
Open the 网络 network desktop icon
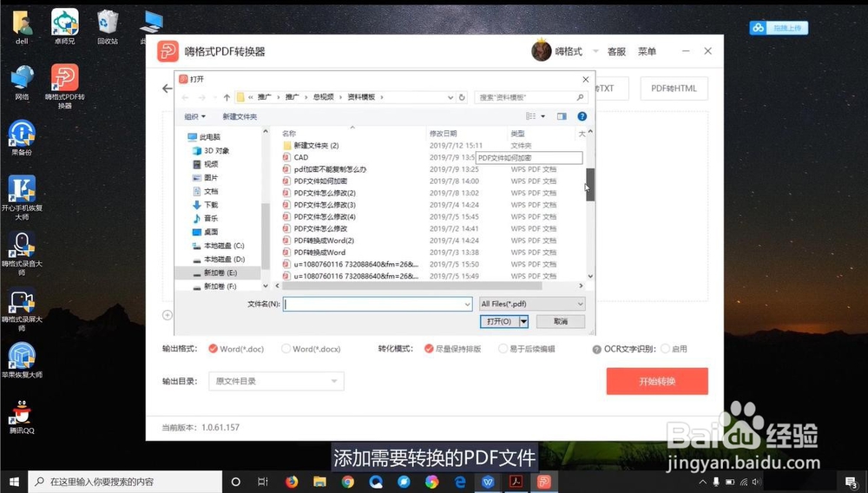22,82
